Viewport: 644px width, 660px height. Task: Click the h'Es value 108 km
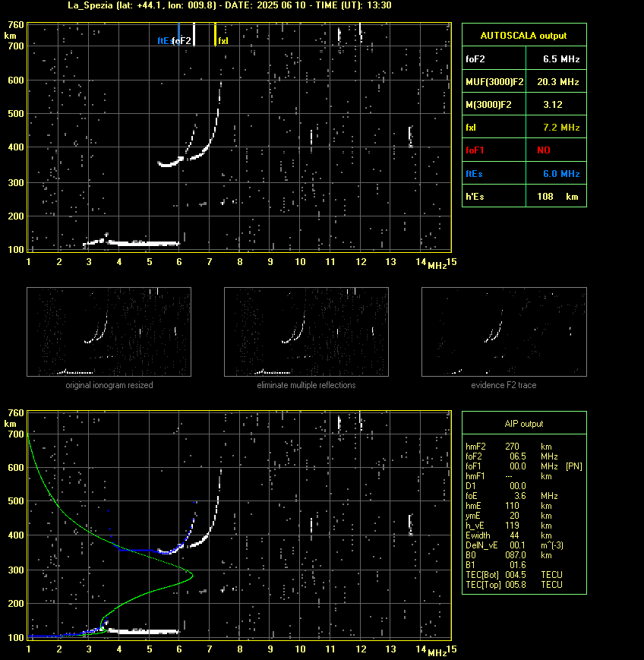[x=557, y=197]
